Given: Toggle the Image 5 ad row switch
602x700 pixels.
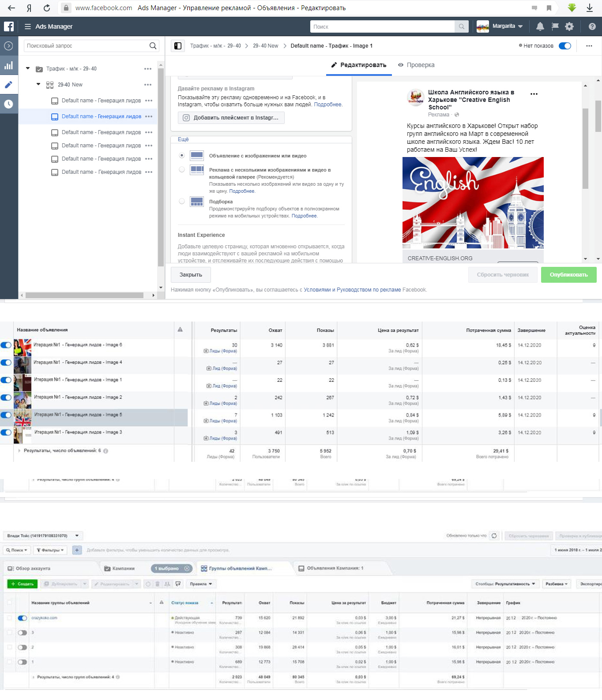Looking at the screenshot, I should coord(6,415).
